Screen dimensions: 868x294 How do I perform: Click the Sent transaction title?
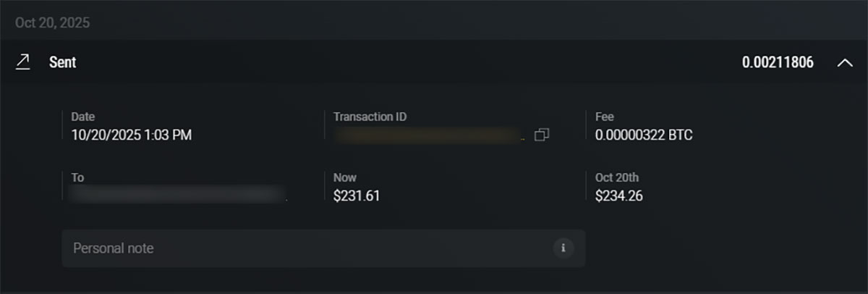coord(63,63)
